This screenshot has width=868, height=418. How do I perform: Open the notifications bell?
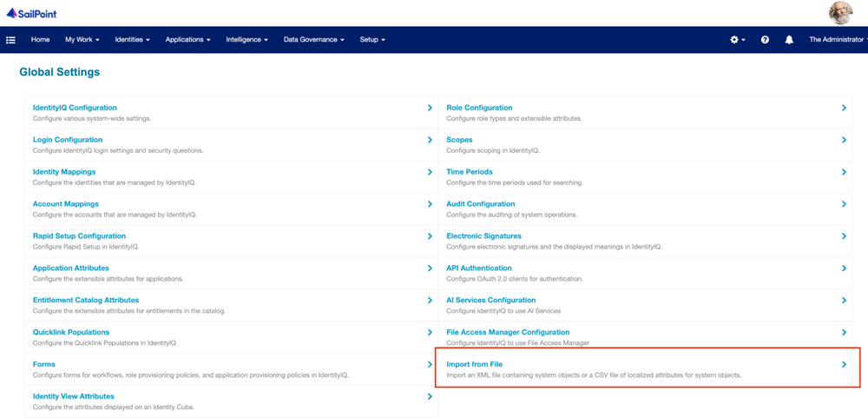point(789,40)
